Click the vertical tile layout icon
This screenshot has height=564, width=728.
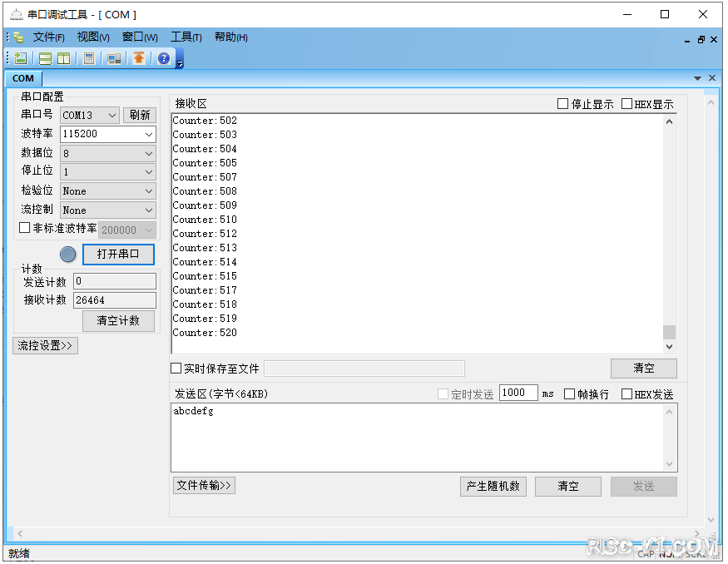63,58
